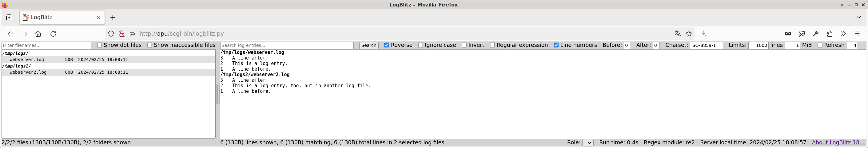The image size is (868, 148).
Task: Enable the Ignore case checkbox
Action: [x=420, y=45]
